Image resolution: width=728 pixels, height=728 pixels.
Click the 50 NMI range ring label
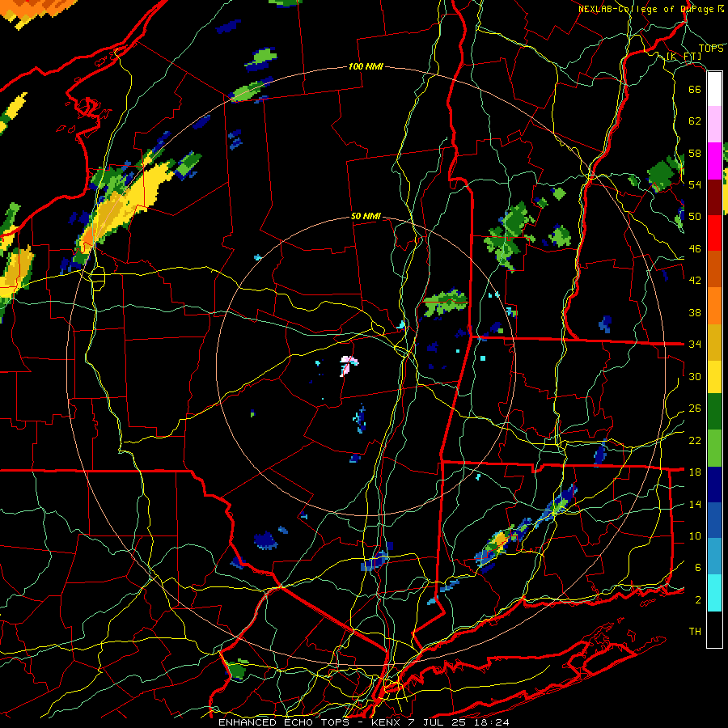click(x=366, y=216)
